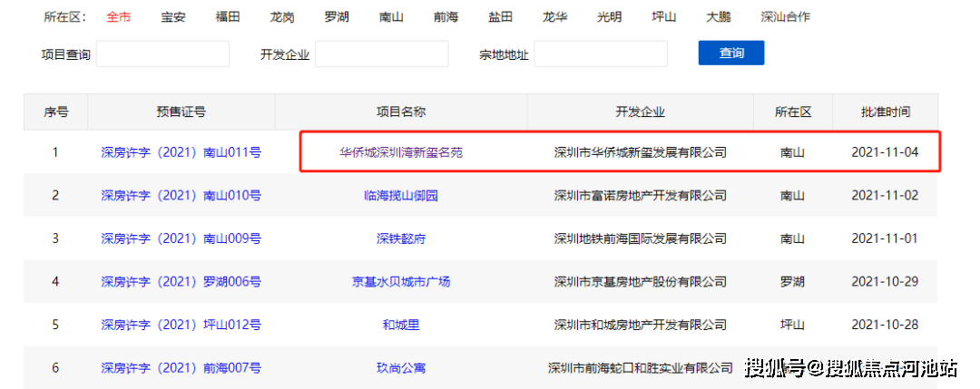This screenshot has height=389, width=980.
Task: Click the 宗地地址 input field
Action: 601,54
